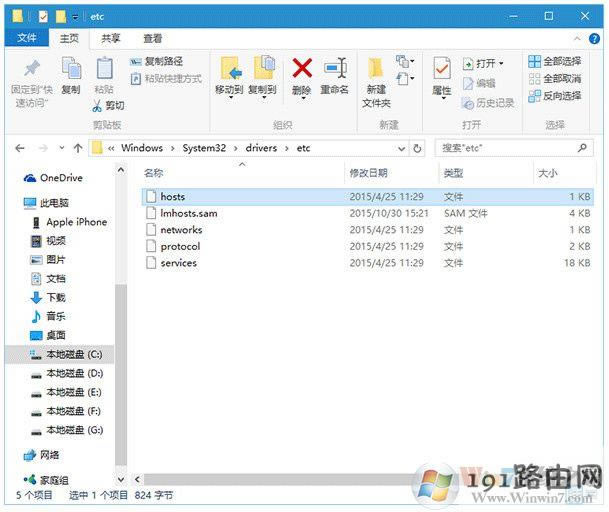Screen dimensions: 609x512
Task: Click the Pin to Quick Access icon
Action: (x=31, y=70)
